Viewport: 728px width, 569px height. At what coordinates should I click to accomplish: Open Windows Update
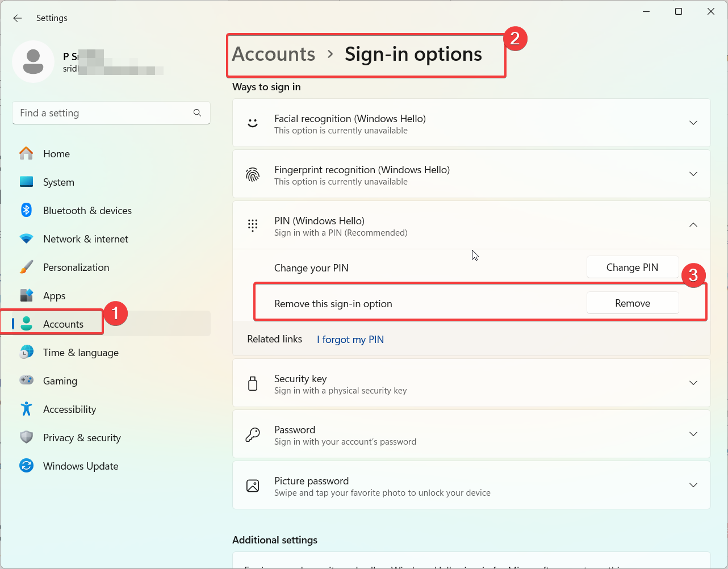coord(80,466)
